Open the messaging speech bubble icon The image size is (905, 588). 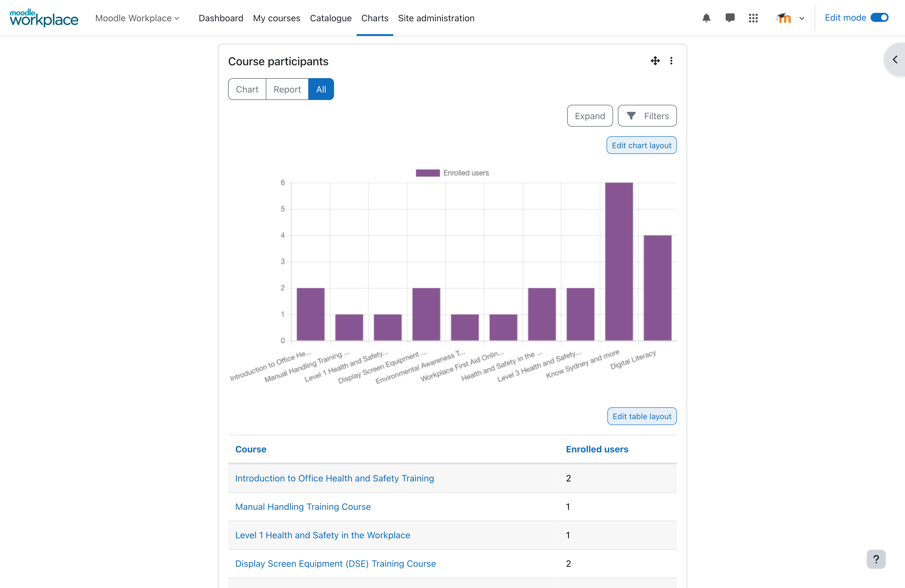point(730,18)
